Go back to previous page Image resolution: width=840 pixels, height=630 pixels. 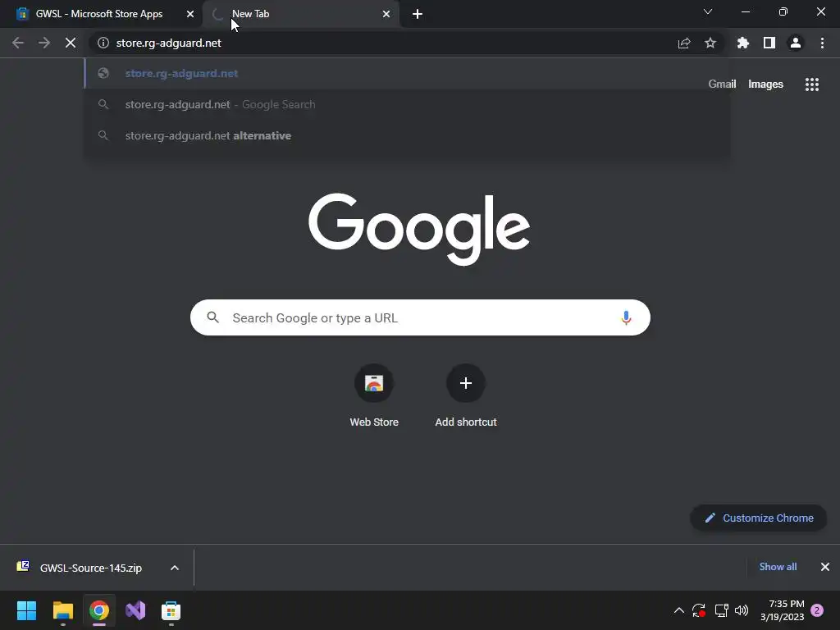18,43
